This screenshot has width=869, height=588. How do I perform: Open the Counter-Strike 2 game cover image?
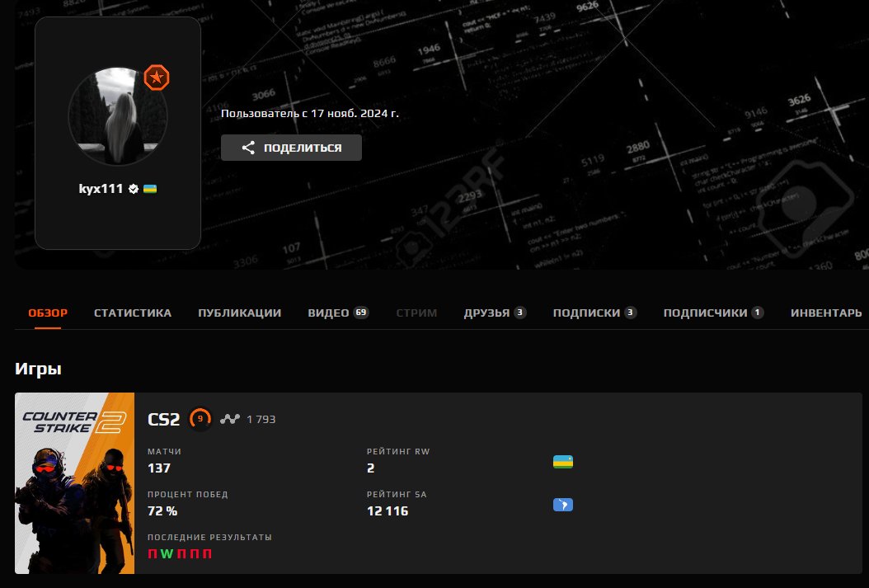point(75,483)
